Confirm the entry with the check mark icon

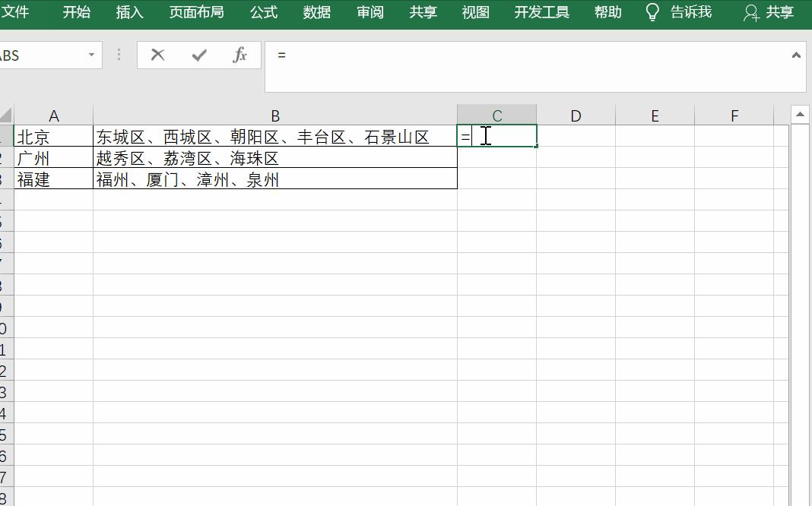click(x=198, y=55)
